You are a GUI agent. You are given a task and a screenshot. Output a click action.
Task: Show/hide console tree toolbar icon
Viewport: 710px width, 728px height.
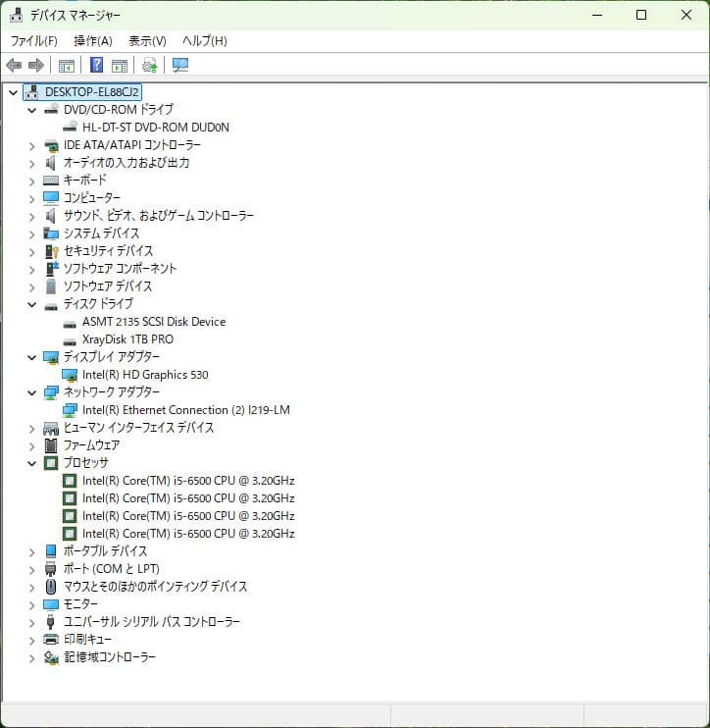point(67,66)
